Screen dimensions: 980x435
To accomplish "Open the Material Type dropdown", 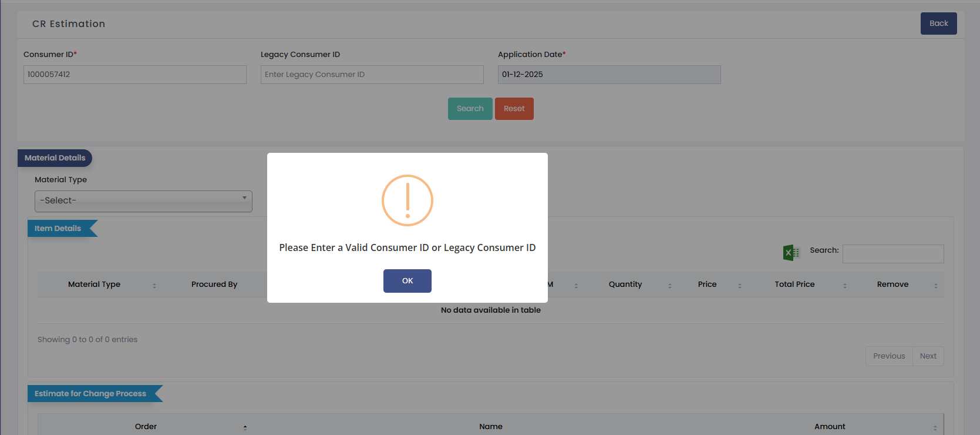I will (x=143, y=201).
